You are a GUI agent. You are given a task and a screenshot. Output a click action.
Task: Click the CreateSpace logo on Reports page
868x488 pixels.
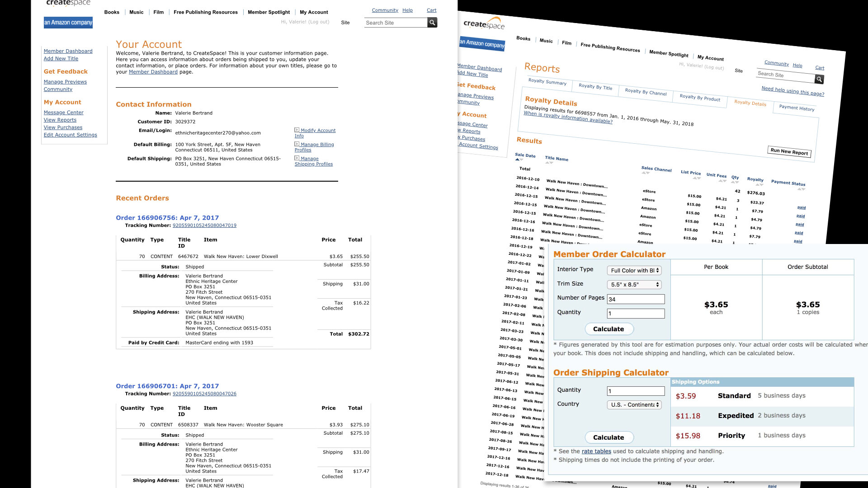[x=484, y=23]
